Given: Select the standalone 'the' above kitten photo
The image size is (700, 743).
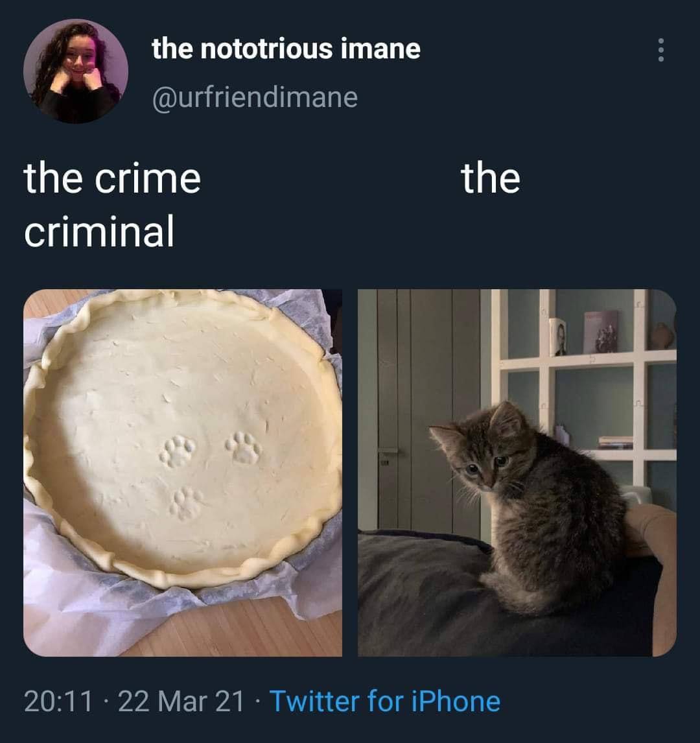Looking at the screenshot, I should click(x=491, y=178).
